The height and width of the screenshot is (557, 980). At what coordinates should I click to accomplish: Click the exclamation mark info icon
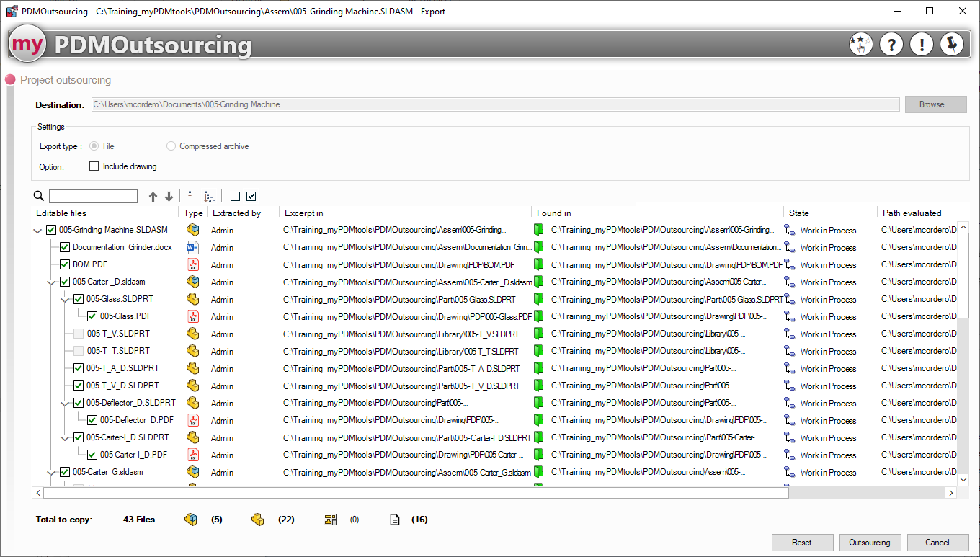click(x=922, y=45)
